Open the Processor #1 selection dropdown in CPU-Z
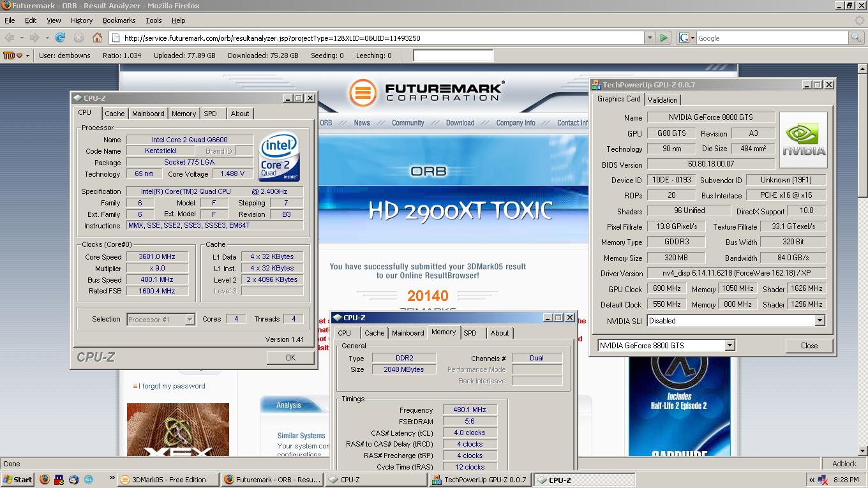Viewport: 868px width, 488px height. pos(190,320)
